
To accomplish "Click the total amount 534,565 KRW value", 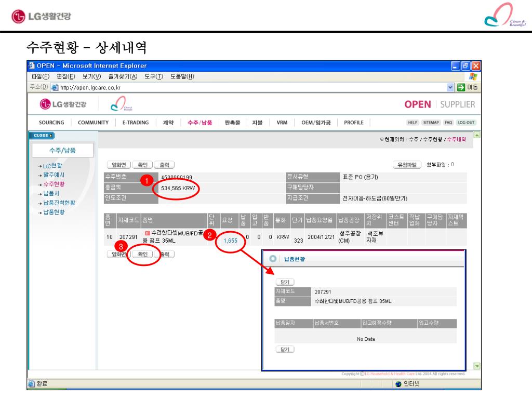I will [x=178, y=188].
